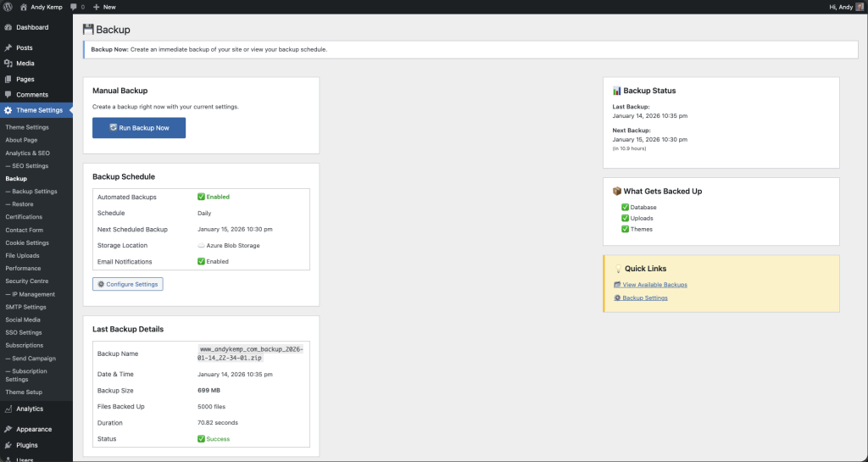Click the WordPress logo icon
The height and width of the screenshot is (462, 868).
point(7,6)
